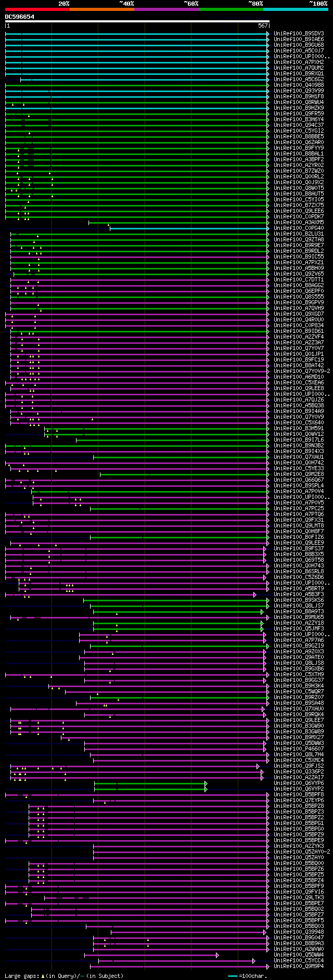333x980 pixels.
Task: Click hit label UniRef100_Q5ZAY0-2
Action: point(302,852)
